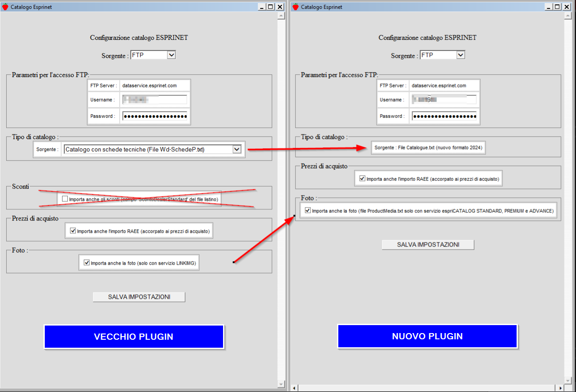Toggle RAEE import checkbox in right window
Image resolution: width=576 pixels, height=392 pixels.
click(x=362, y=179)
